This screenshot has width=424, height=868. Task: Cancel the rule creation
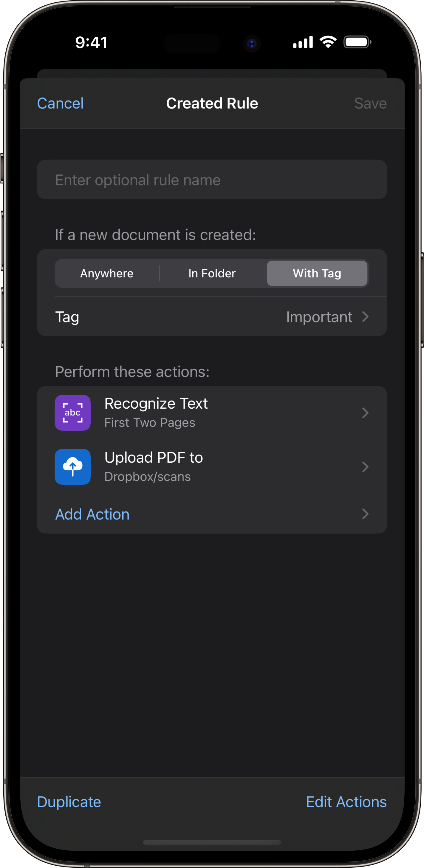60,103
